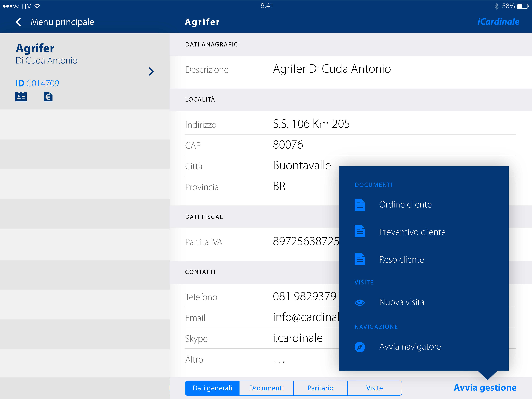Switch to the Dati generali tab

pyautogui.click(x=212, y=388)
